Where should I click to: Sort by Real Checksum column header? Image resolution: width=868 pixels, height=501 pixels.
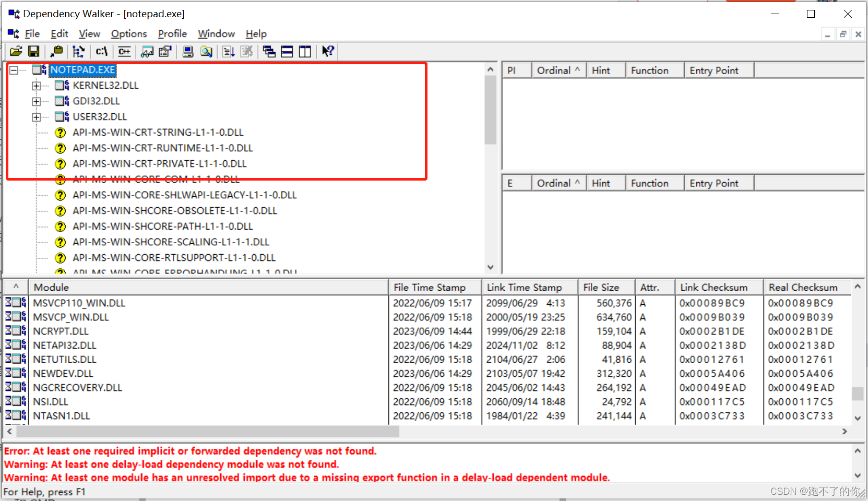click(x=807, y=287)
